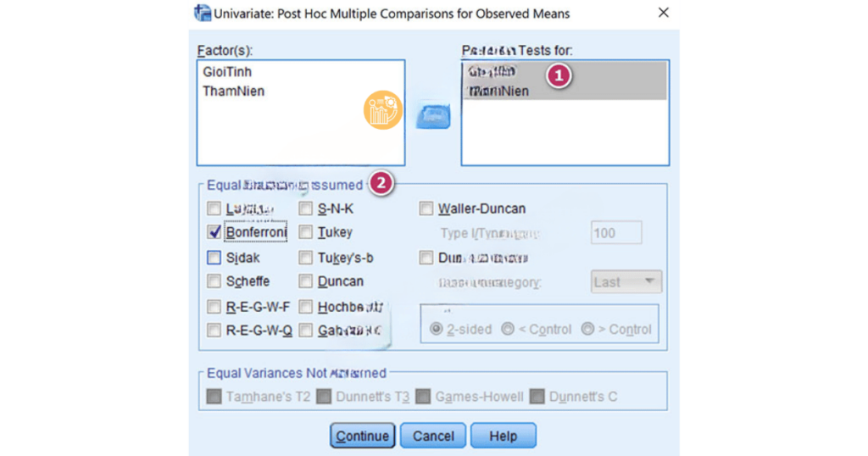Enable the Tukey test option
Image resolution: width=868 pixels, height=456 pixels.
(306, 232)
